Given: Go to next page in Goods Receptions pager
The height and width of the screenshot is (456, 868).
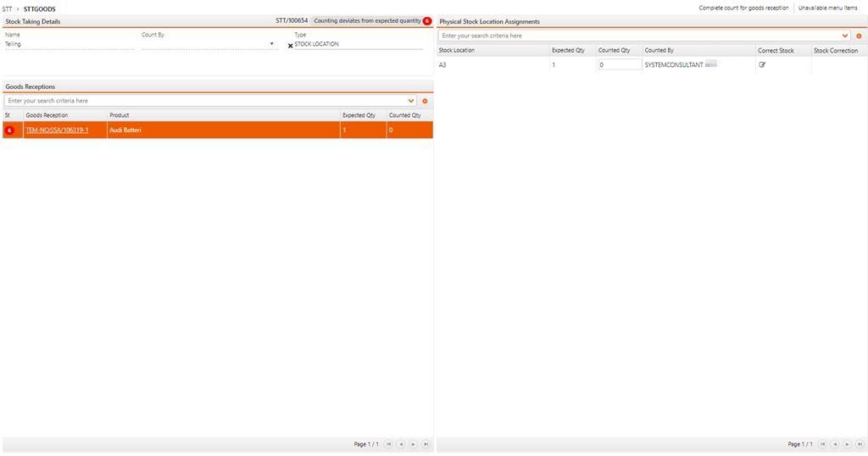Looking at the screenshot, I should coord(413,444).
